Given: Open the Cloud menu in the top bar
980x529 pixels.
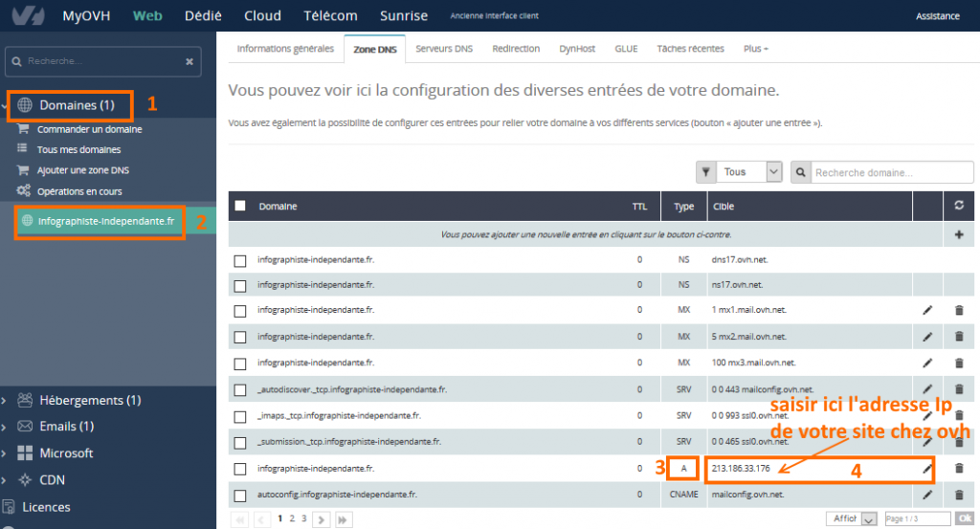Looking at the screenshot, I should coord(262,15).
